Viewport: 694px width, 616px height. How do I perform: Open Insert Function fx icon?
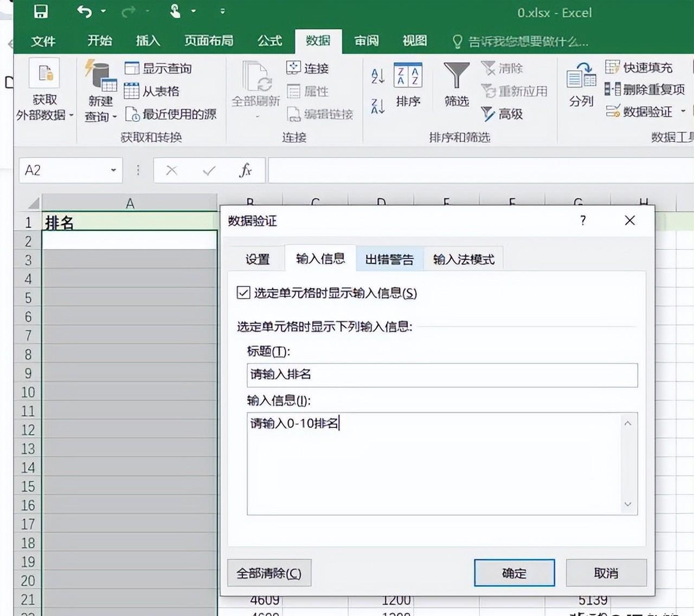pos(246,171)
